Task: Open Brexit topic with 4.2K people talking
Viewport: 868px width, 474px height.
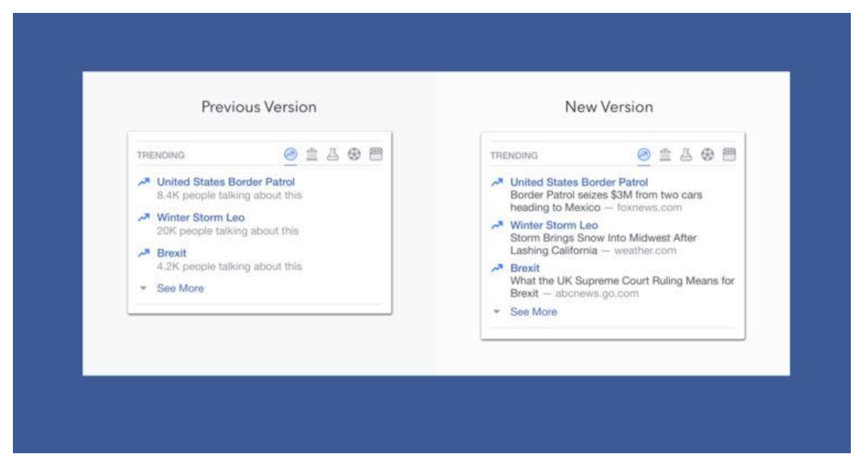Action: [x=171, y=253]
